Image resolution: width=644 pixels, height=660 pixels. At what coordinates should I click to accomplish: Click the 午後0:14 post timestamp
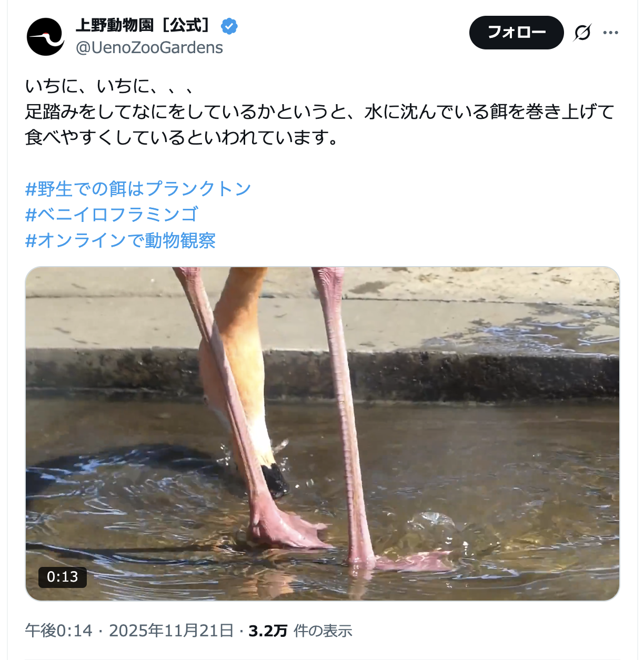coord(59,631)
